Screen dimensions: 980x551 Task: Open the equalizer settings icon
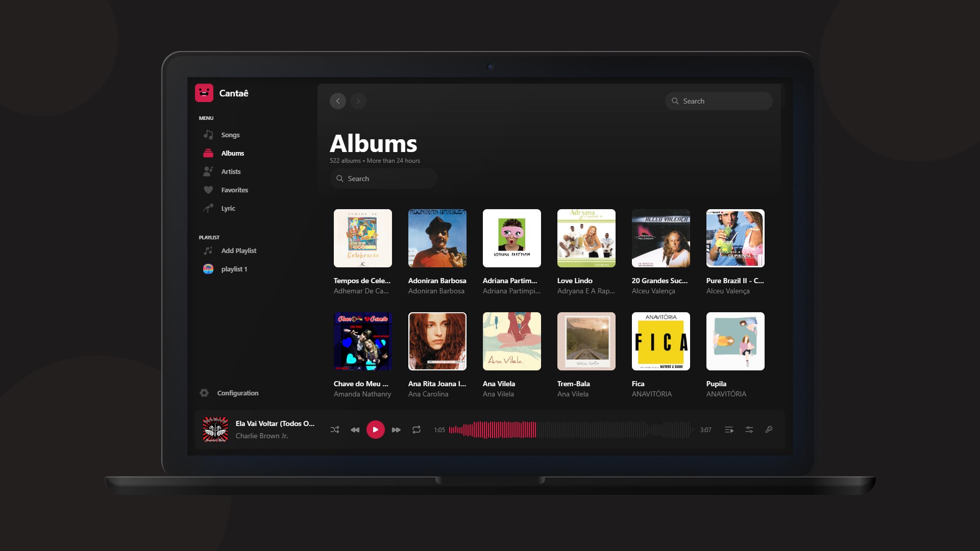pyautogui.click(x=749, y=430)
